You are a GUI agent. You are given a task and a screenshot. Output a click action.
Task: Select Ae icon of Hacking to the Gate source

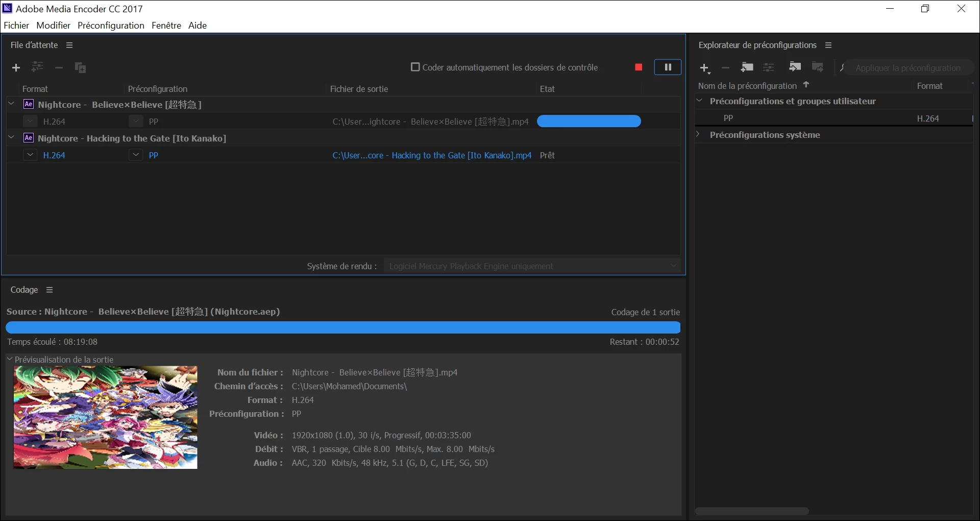pos(29,138)
